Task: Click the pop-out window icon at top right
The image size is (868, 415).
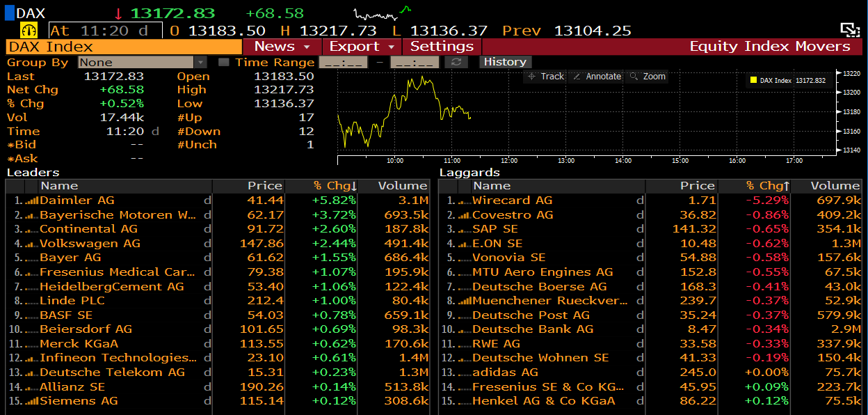Action: pos(850,29)
